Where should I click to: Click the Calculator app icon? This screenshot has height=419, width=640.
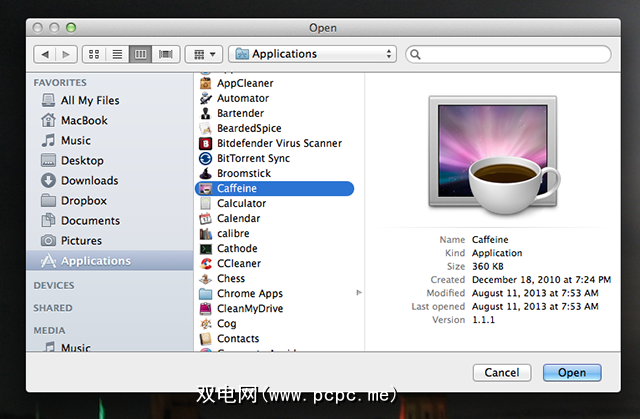[x=205, y=203]
